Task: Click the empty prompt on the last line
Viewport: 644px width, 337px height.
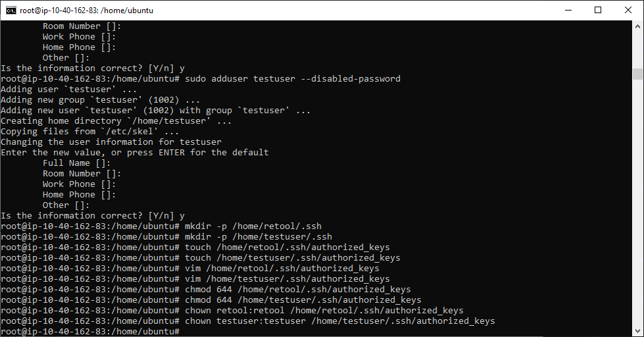Action: [x=90, y=331]
